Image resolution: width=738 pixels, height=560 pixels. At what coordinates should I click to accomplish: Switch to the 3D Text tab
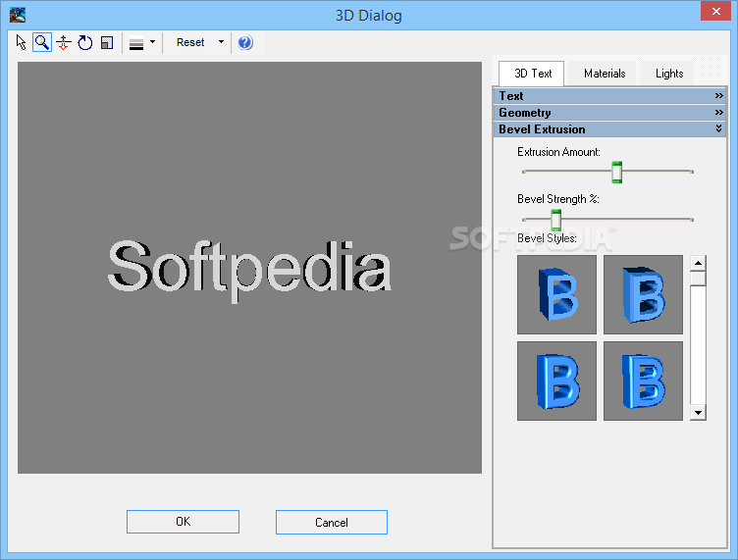tap(532, 74)
